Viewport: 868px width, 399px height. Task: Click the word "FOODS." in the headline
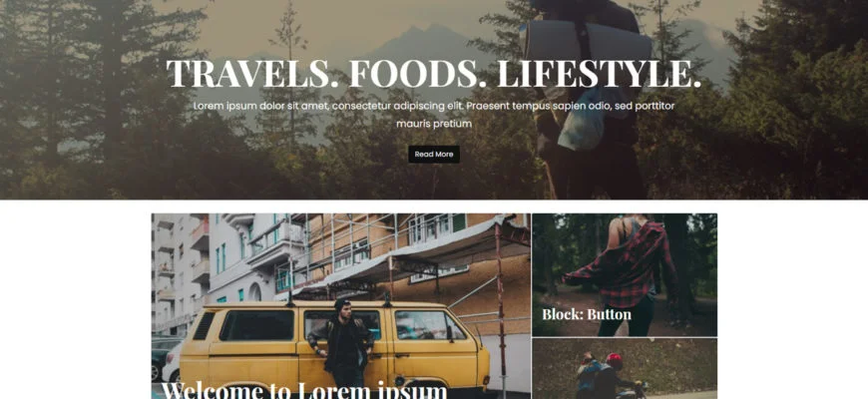pos(418,73)
